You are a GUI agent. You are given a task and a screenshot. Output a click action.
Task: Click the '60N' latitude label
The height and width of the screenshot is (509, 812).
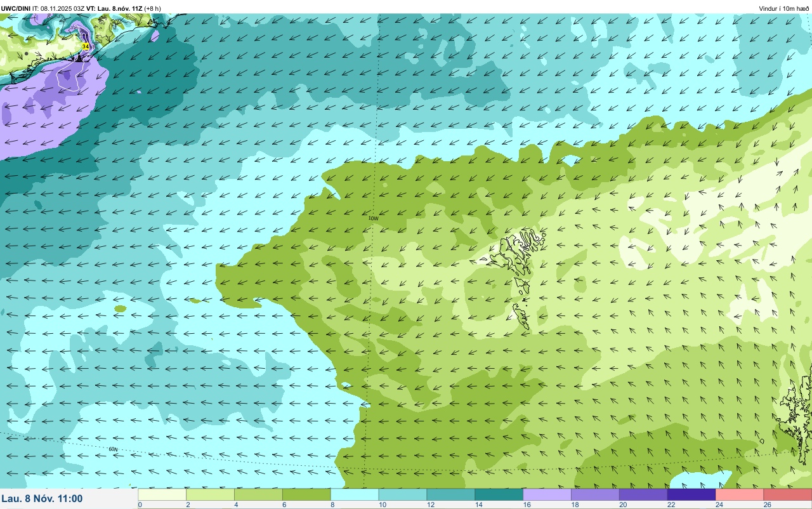coord(113,449)
